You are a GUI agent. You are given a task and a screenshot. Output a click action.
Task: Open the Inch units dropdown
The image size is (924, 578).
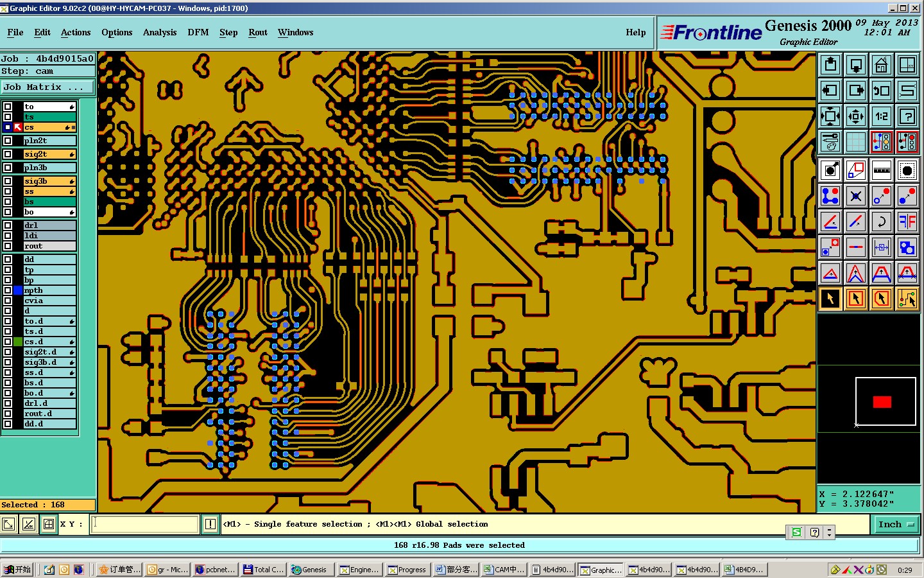[x=896, y=525]
